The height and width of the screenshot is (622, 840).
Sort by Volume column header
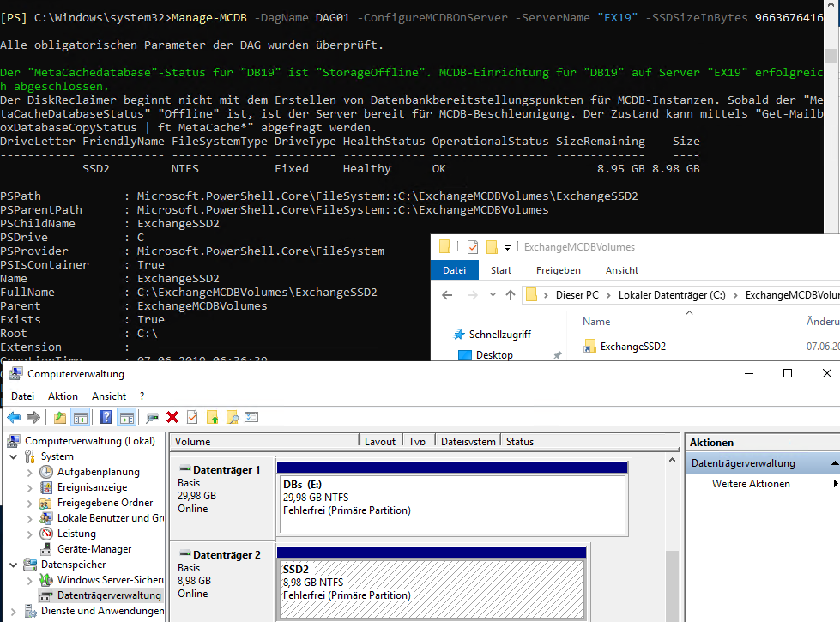pos(265,442)
